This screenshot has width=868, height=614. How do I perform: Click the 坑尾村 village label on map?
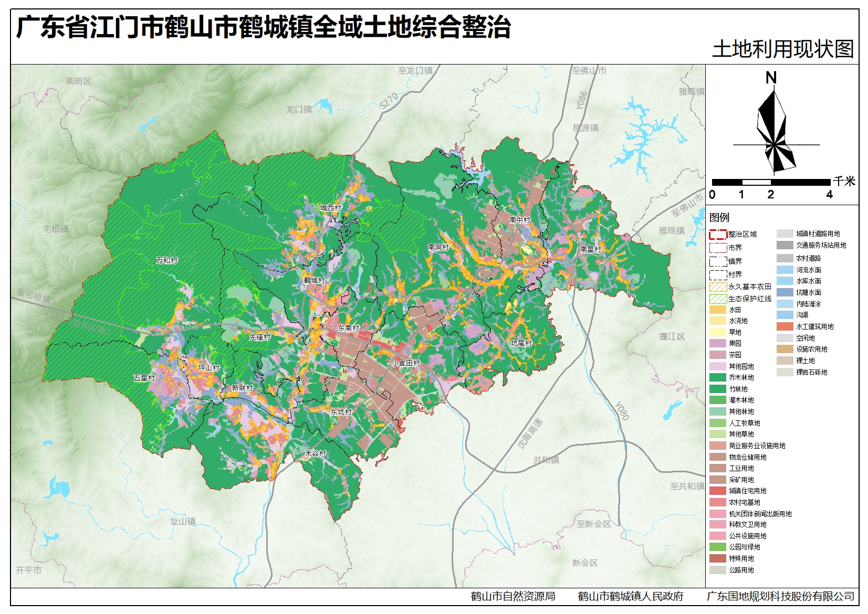point(521,343)
